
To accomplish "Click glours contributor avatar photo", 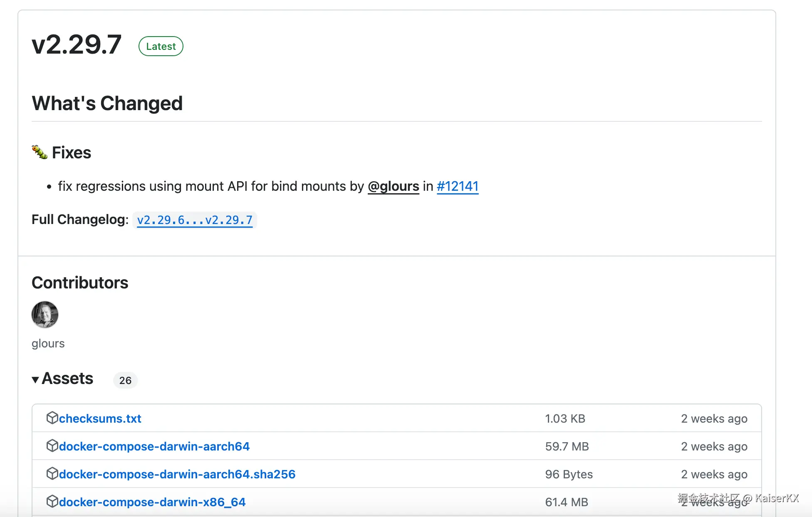I will pyautogui.click(x=45, y=315).
